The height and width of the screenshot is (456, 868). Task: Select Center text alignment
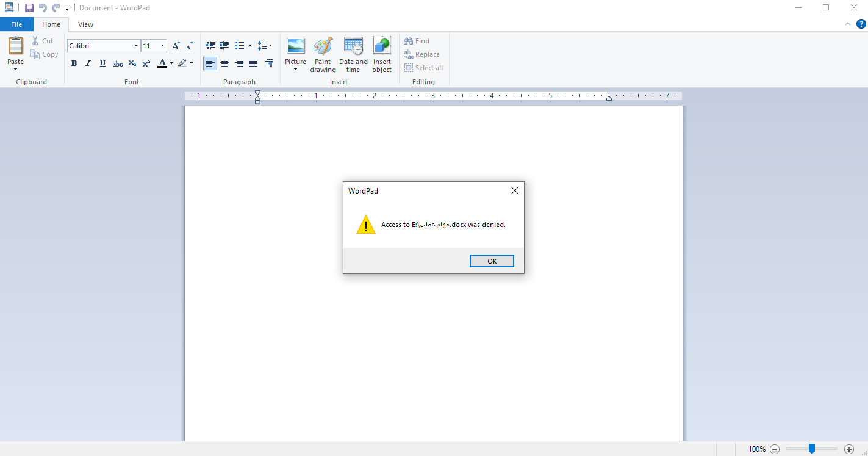click(224, 63)
